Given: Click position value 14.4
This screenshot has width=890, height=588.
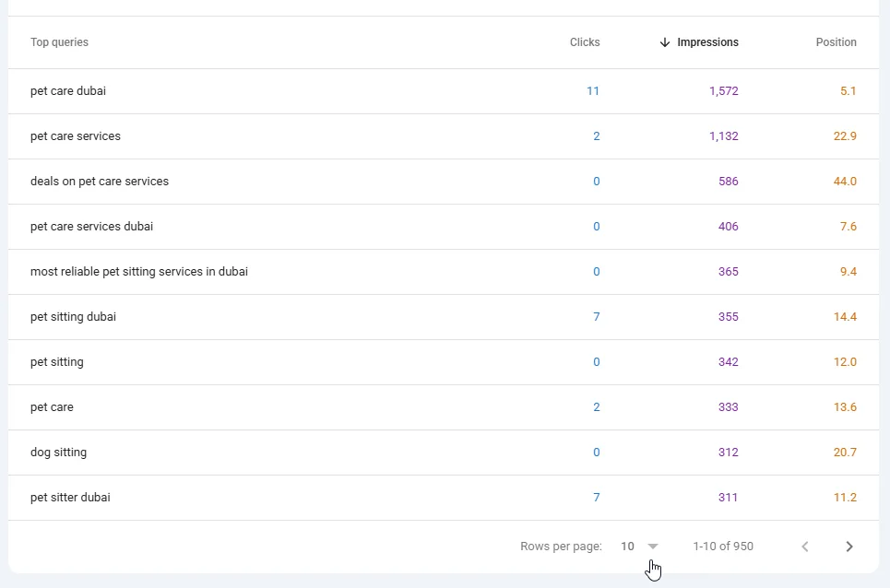Looking at the screenshot, I should 845,317.
